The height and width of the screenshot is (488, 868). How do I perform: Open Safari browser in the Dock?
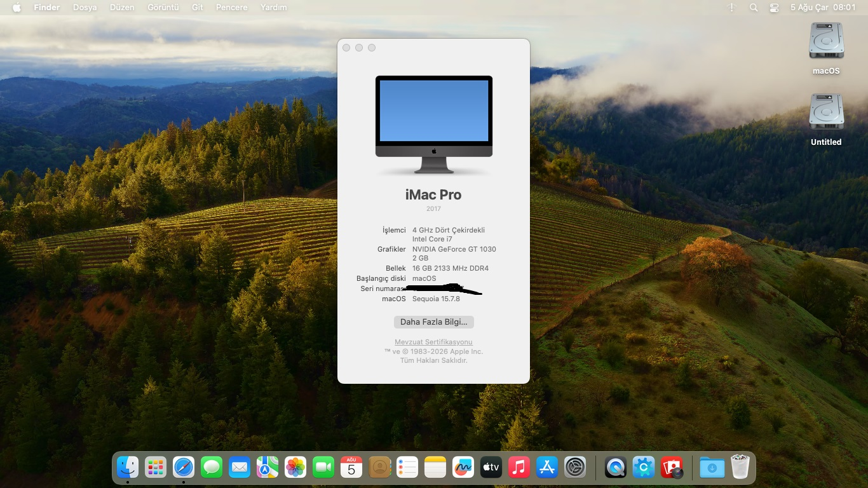(184, 468)
